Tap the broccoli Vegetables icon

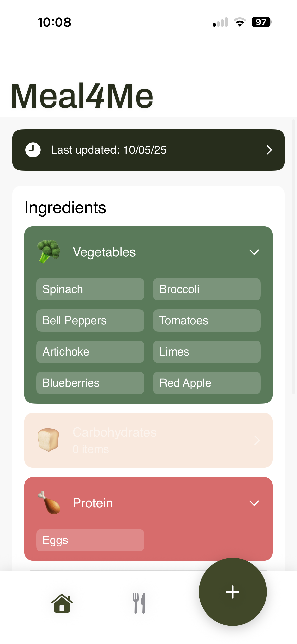[x=49, y=252]
